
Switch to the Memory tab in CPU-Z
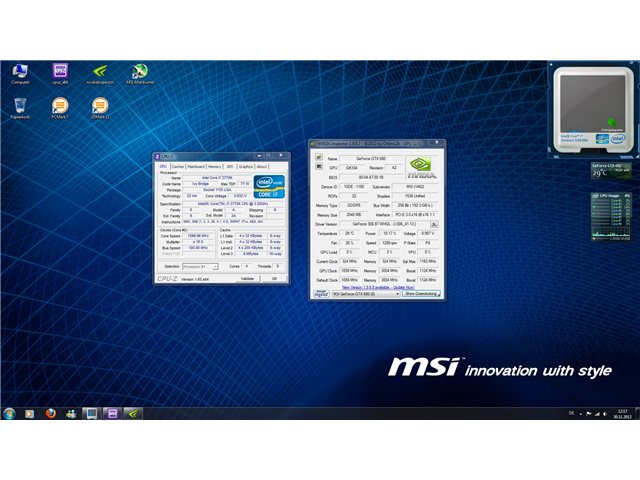click(215, 167)
